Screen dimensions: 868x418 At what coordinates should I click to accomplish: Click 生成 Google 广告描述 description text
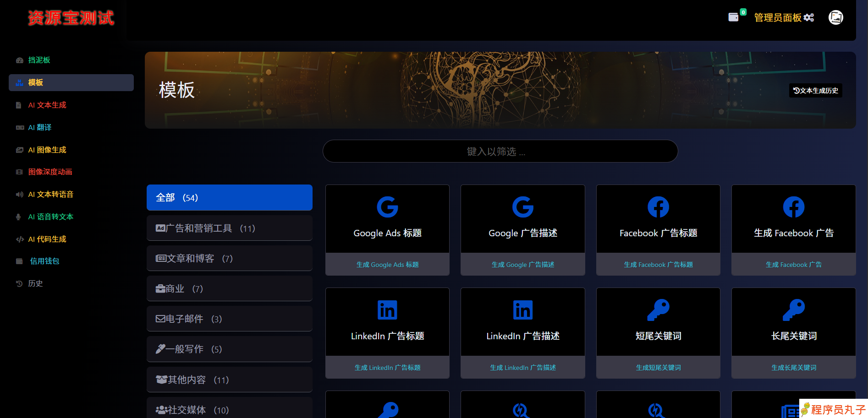click(x=523, y=265)
